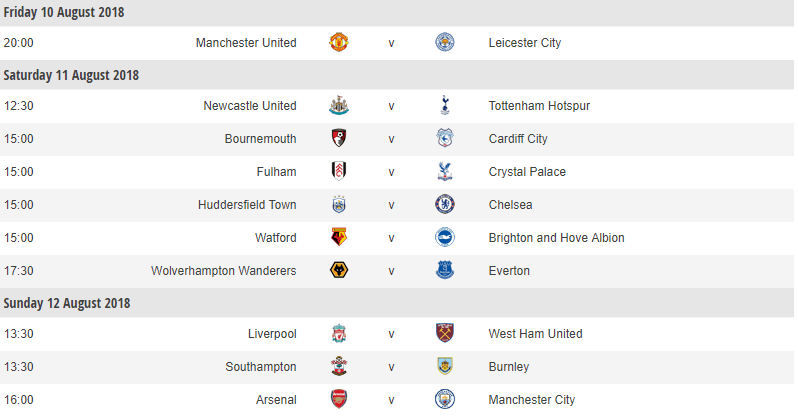
Task: Click the Chelsea club badge
Action: 444,204
